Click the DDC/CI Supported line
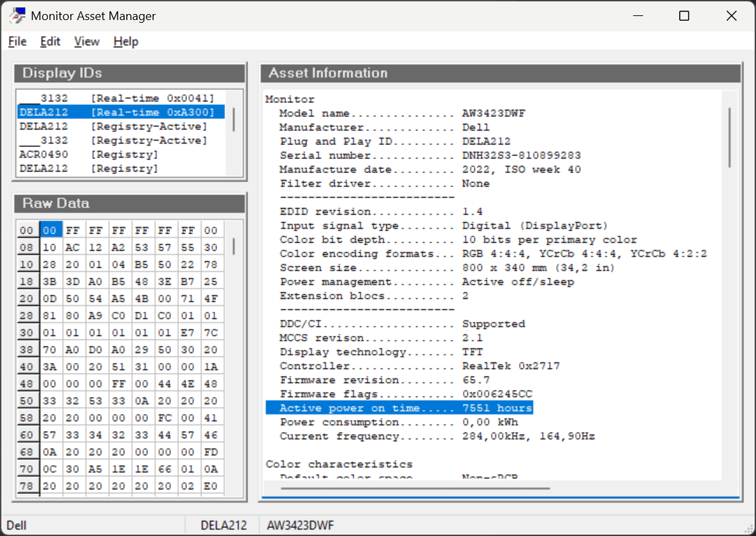 tap(402, 323)
